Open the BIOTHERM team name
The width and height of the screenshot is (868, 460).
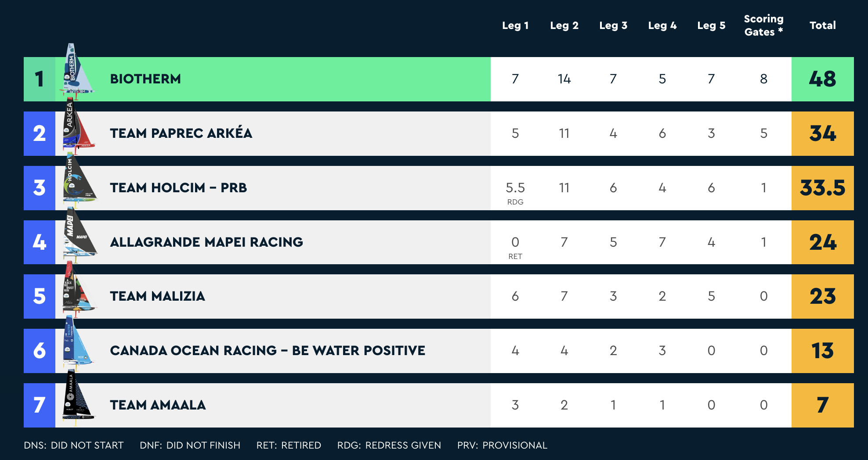tap(145, 79)
